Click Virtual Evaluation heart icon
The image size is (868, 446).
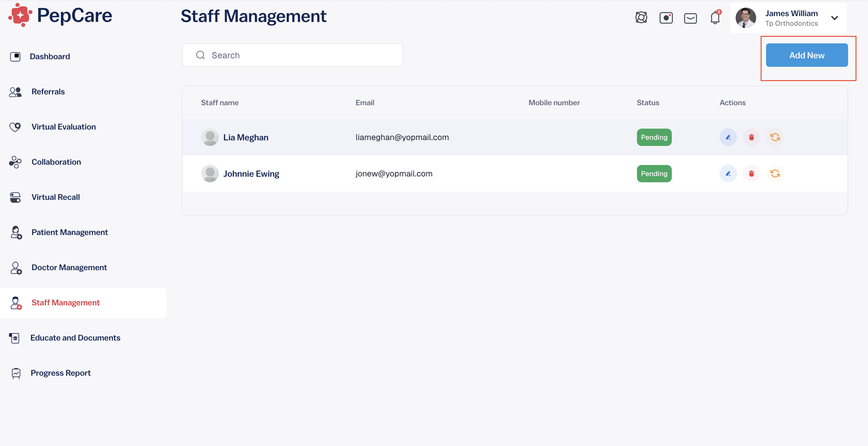point(15,127)
